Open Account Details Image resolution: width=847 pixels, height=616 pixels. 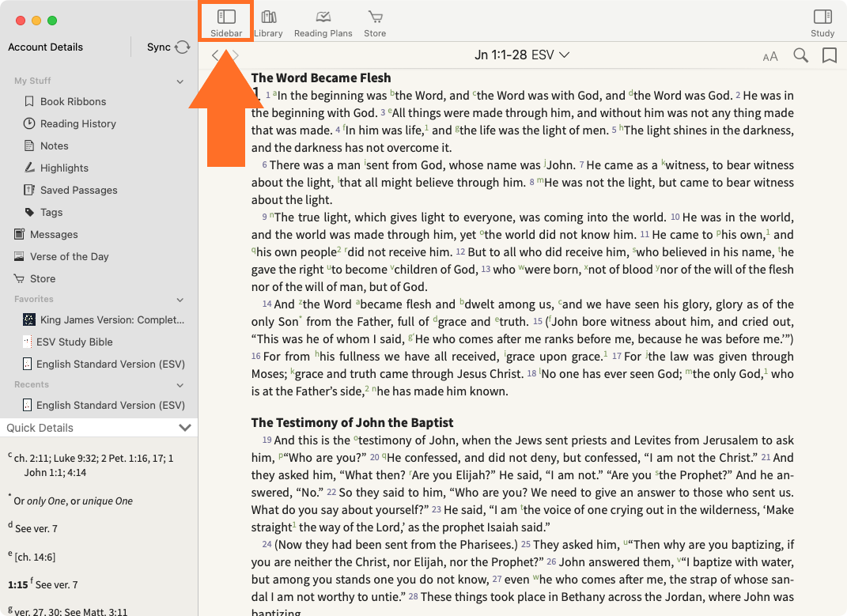pos(45,47)
